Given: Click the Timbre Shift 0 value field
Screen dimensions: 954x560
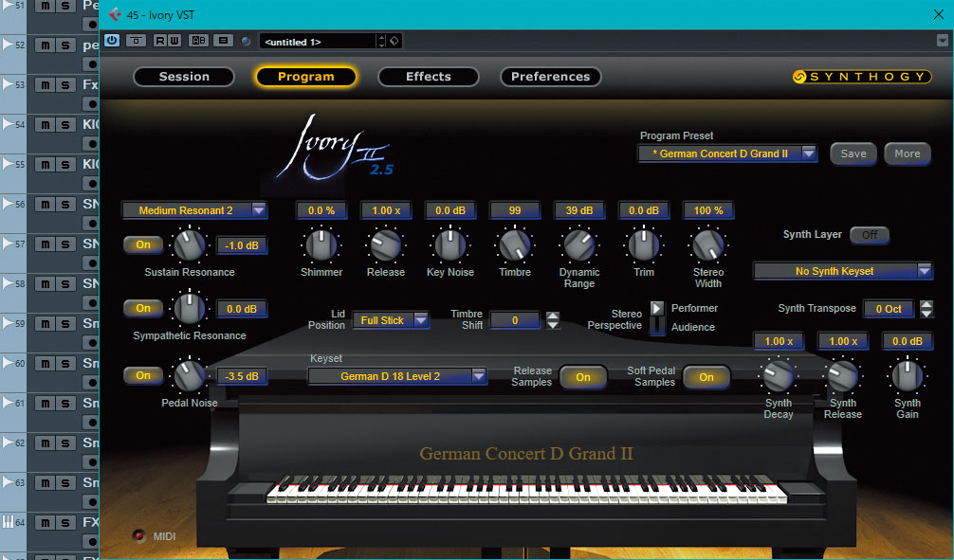Looking at the screenshot, I should point(515,320).
